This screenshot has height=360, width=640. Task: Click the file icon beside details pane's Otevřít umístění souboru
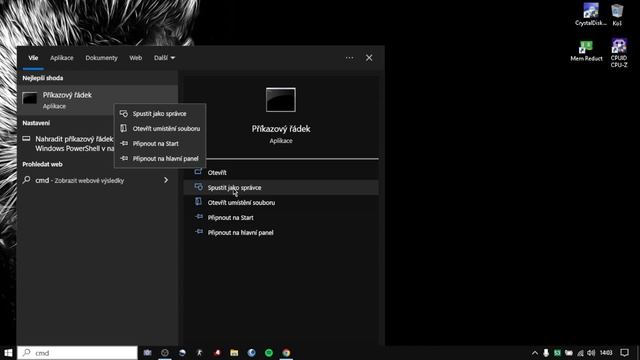198,202
